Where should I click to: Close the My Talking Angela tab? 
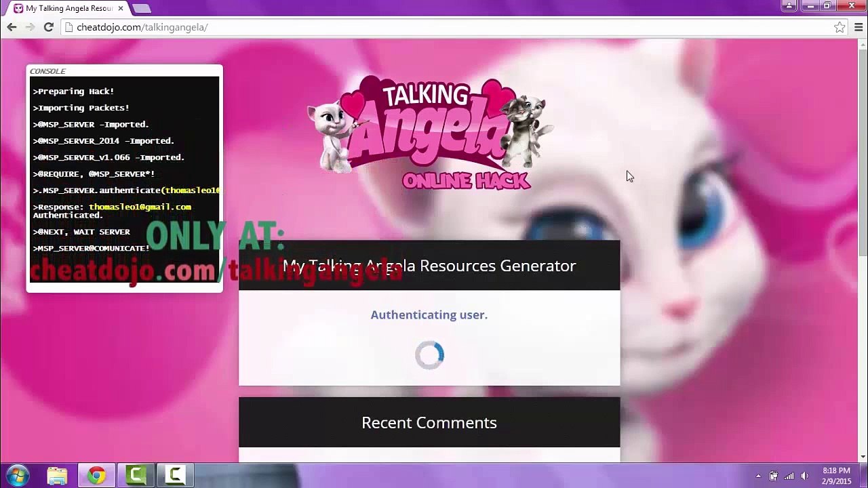121,8
